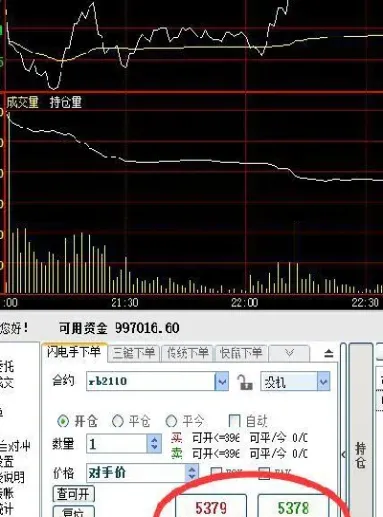Open 自对冲 in the left sidebar
Viewport: 383px width, 517px height.
(x=15, y=446)
